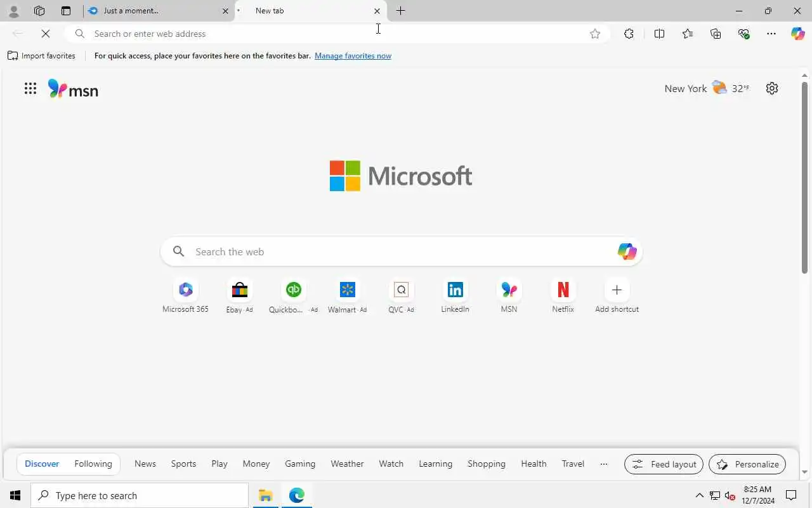Click Add shortcut
The width and height of the screenshot is (812, 508).
point(617,297)
